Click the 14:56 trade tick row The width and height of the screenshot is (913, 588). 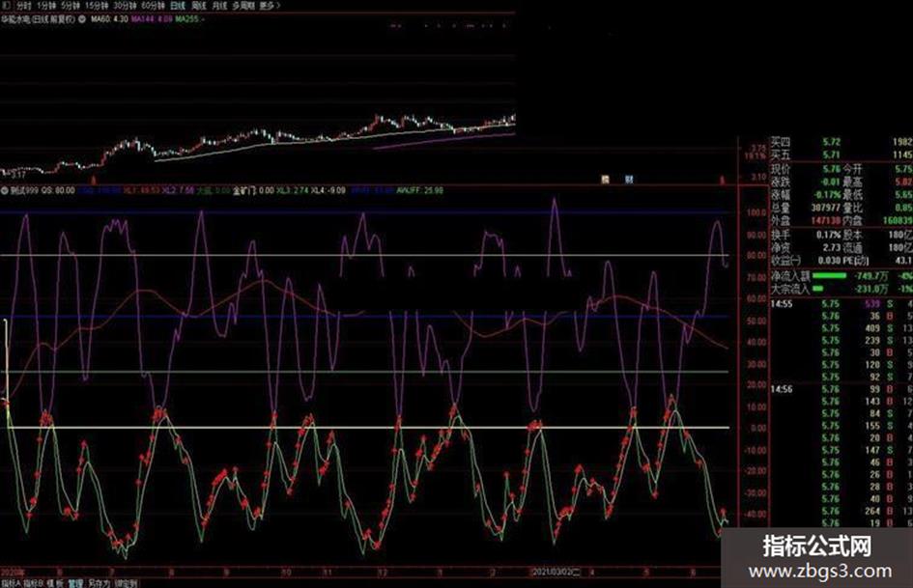tap(842, 389)
